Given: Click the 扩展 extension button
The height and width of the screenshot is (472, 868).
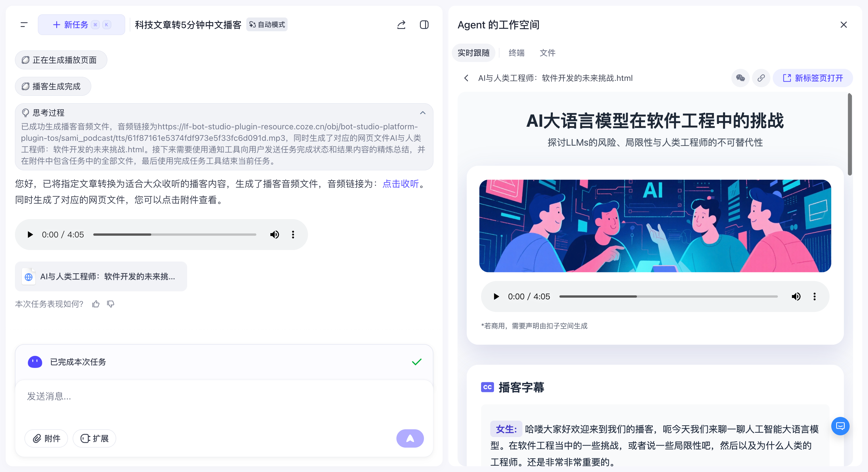Looking at the screenshot, I should [94, 439].
